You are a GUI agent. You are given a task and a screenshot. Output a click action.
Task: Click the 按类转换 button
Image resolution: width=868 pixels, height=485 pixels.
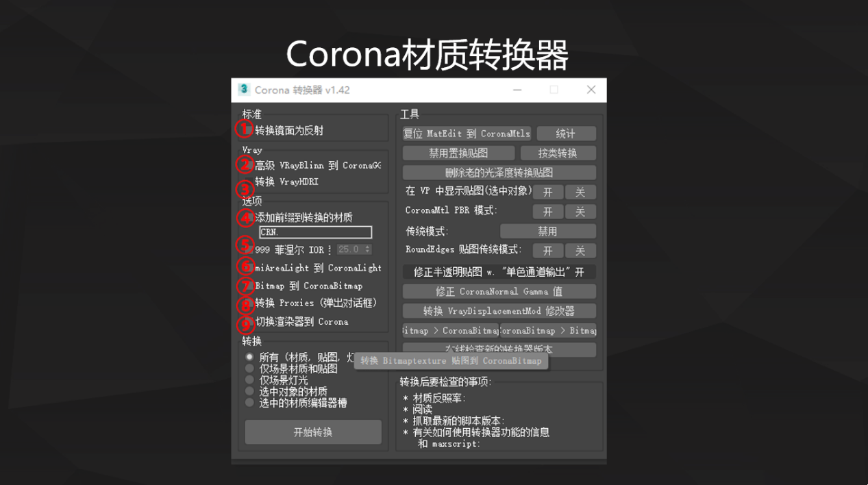click(558, 153)
